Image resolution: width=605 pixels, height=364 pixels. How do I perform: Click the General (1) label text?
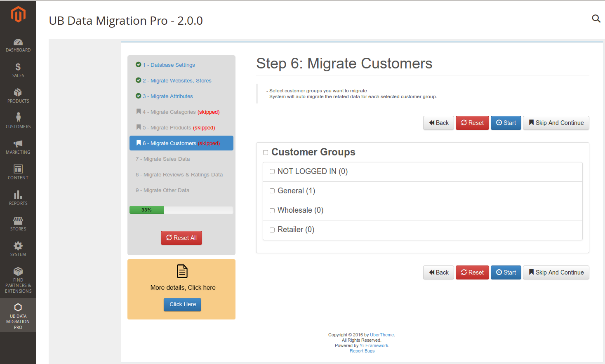[297, 191]
